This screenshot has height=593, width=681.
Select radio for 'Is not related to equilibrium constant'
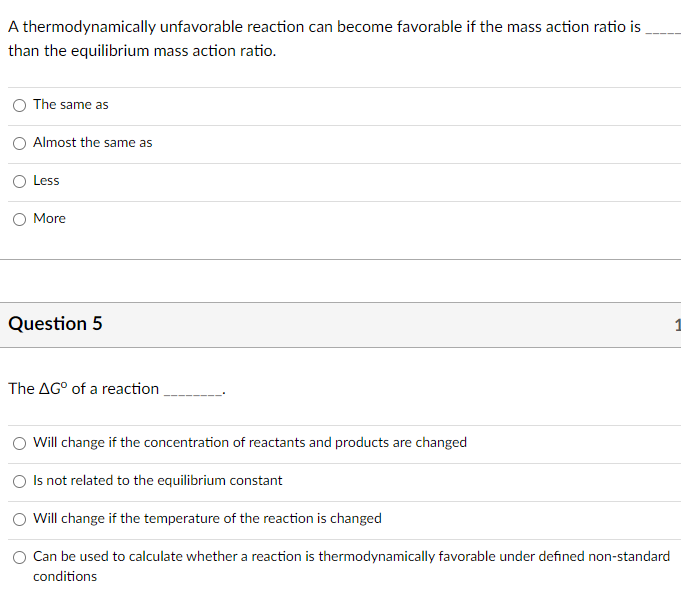click(19, 481)
